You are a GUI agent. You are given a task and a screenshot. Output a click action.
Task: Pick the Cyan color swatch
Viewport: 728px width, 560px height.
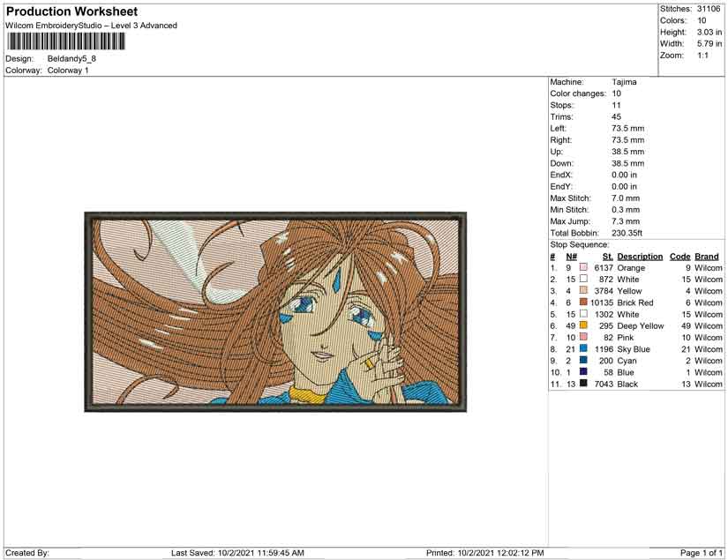tap(583, 360)
